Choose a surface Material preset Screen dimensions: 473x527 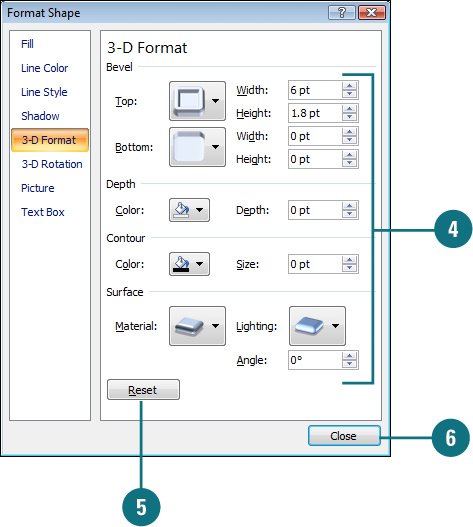tap(197, 326)
